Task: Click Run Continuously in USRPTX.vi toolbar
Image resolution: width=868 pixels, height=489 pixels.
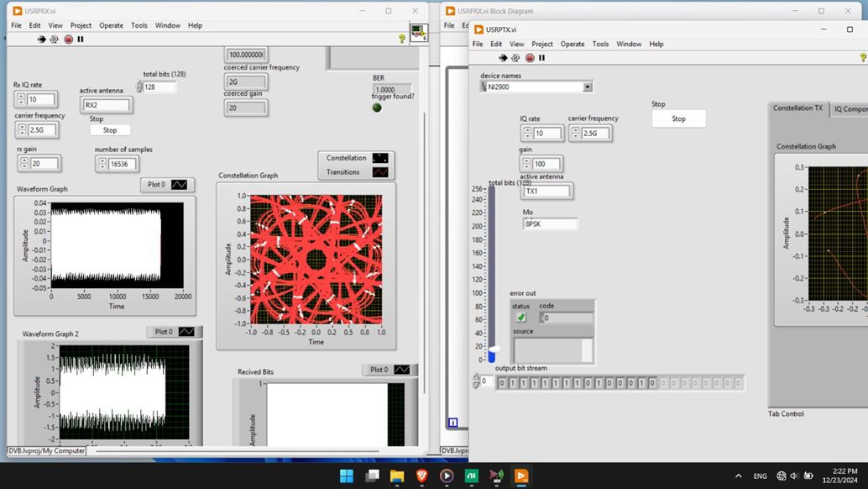Action: [x=515, y=58]
